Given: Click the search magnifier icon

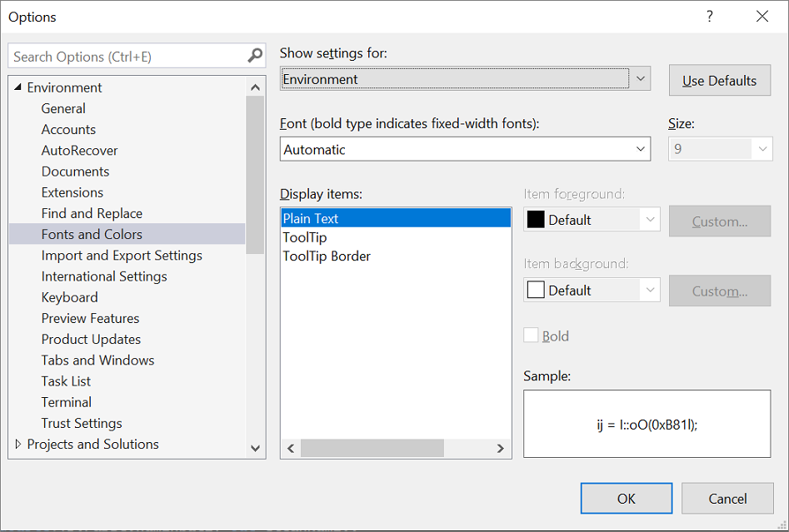Looking at the screenshot, I should 254,56.
